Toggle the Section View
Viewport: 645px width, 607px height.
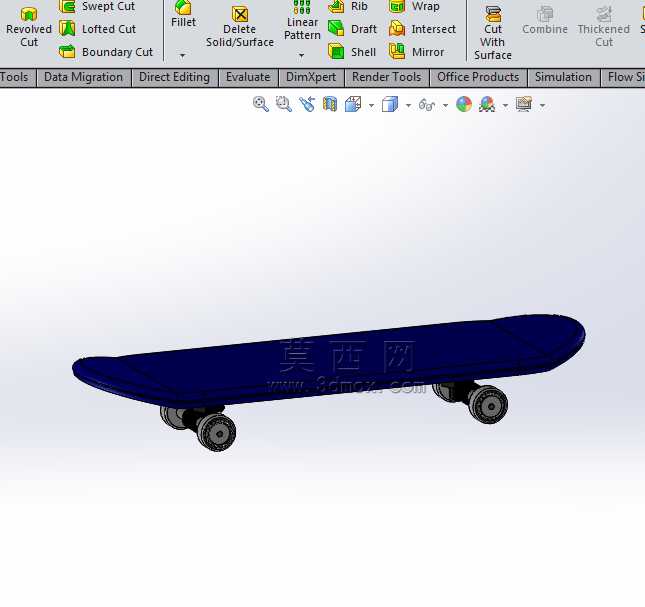(x=330, y=104)
